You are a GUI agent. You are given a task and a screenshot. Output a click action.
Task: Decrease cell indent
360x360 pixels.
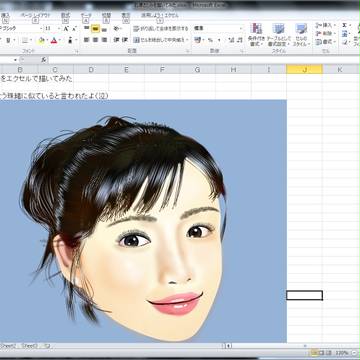[x=116, y=40]
